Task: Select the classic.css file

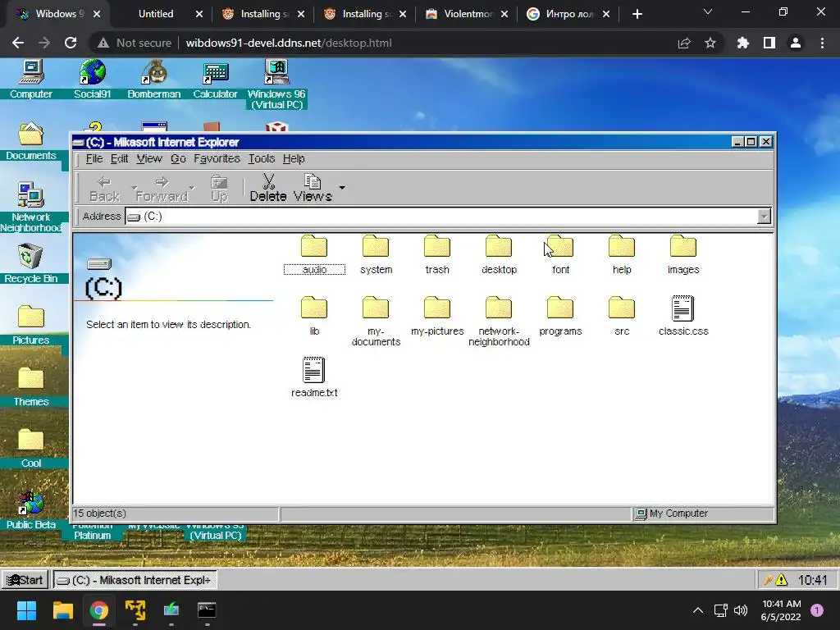Action: coord(683,316)
